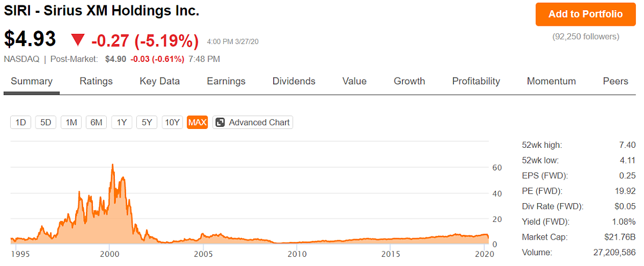Choose the 5Y chart range
The height and width of the screenshot is (266, 644).
[x=147, y=123]
